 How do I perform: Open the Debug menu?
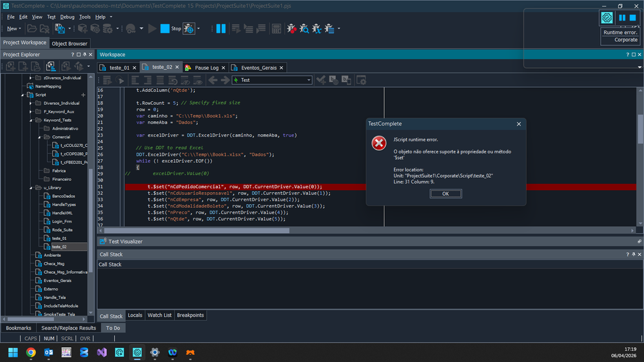67,17
